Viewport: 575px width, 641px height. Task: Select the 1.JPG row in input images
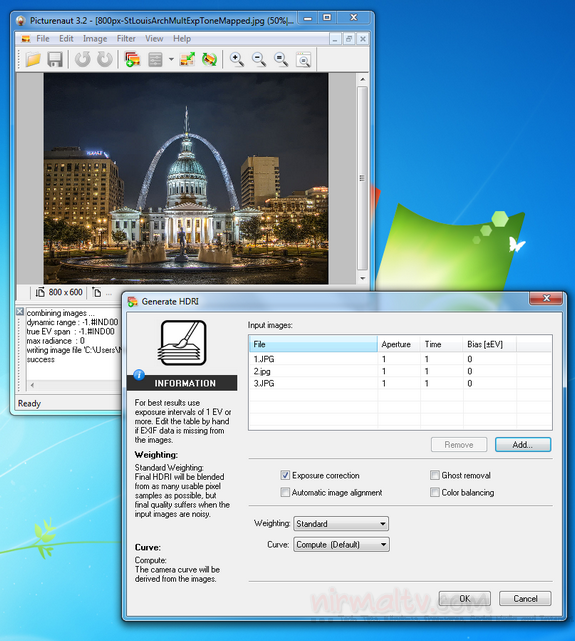point(400,359)
